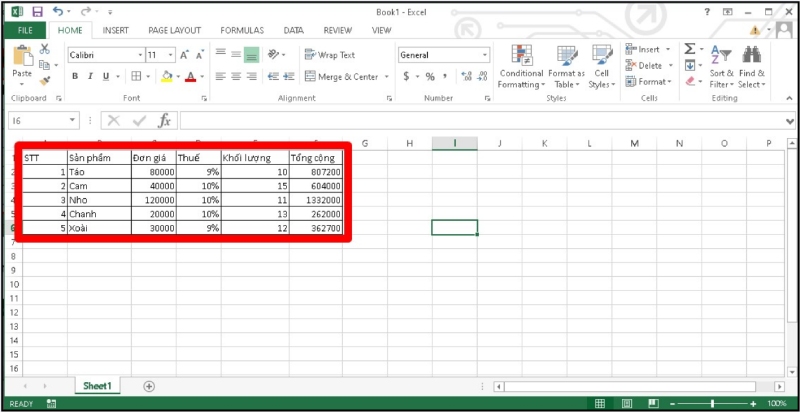This screenshot has width=800, height=412.
Task: Apply Percent Style format
Action: 430,76
